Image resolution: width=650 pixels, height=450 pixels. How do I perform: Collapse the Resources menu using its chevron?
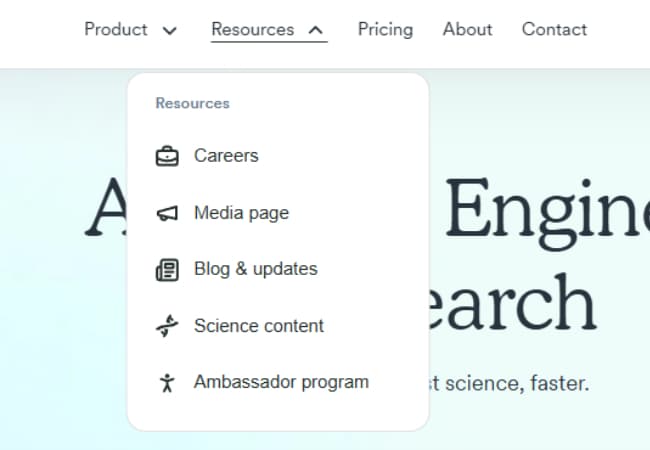click(316, 30)
